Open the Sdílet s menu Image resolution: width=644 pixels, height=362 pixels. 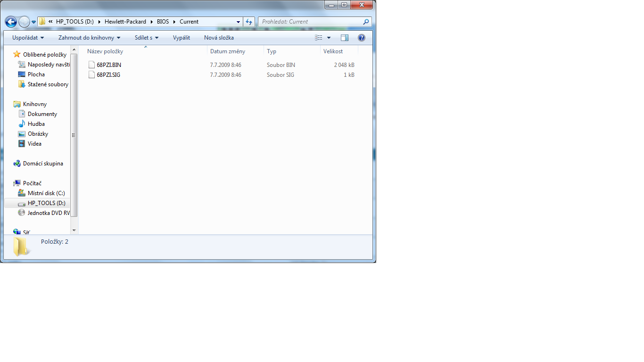[147, 38]
